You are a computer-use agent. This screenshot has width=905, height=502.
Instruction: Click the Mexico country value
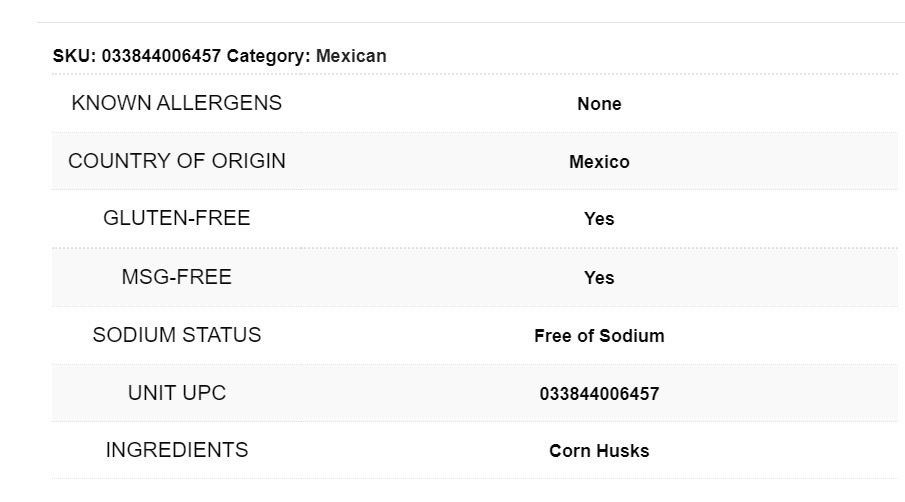pyautogui.click(x=599, y=162)
